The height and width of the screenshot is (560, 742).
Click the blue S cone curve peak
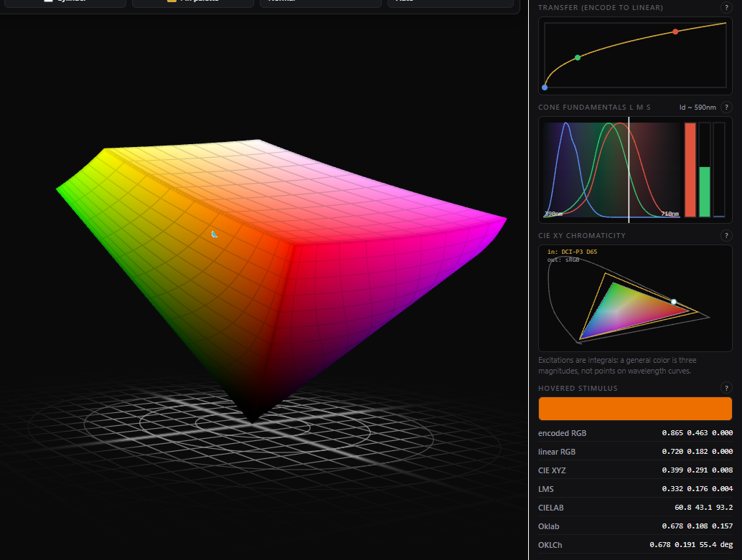(x=566, y=125)
